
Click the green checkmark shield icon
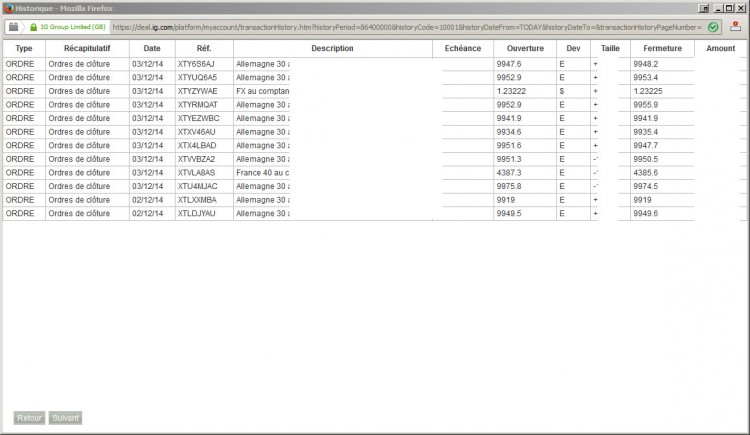click(x=713, y=27)
